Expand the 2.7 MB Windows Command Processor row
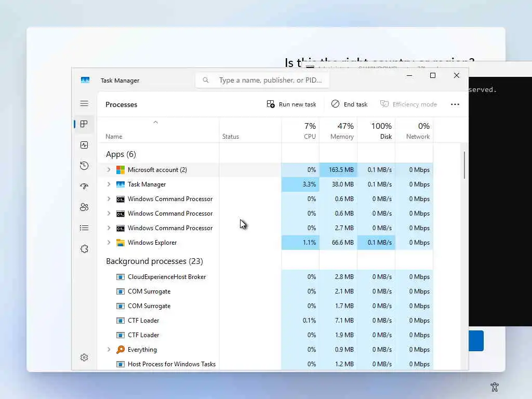Viewport: 532px width, 399px height. click(x=109, y=228)
